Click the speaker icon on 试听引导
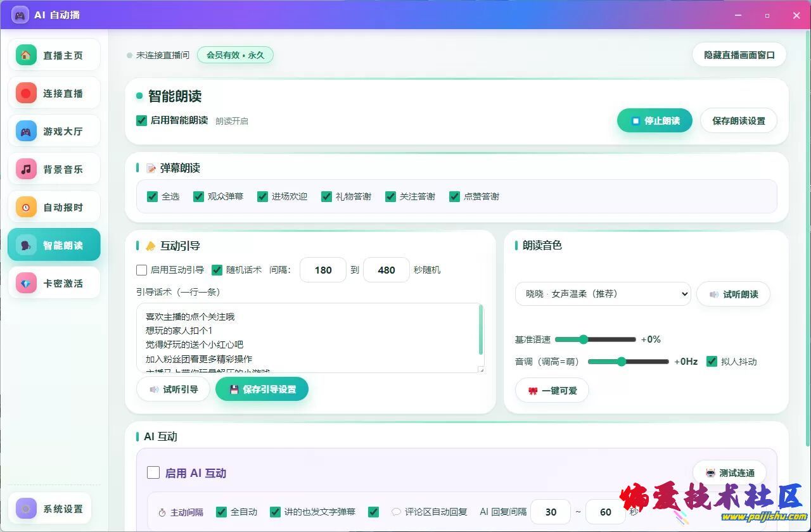Screen dimensions: 811x532 (x=154, y=389)
